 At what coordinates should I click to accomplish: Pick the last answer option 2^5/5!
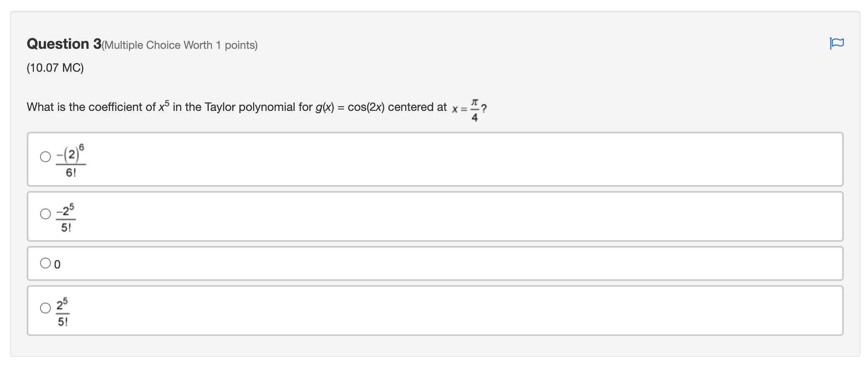[45, 309]
